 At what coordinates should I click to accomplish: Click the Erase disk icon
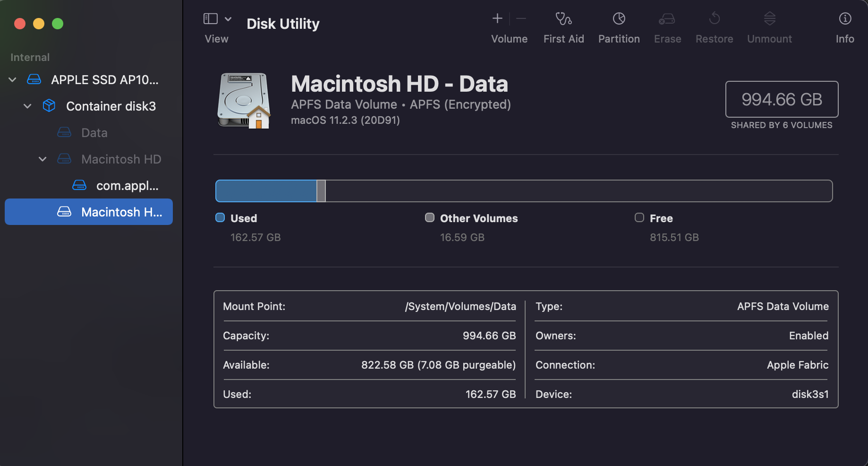[667, 19]
